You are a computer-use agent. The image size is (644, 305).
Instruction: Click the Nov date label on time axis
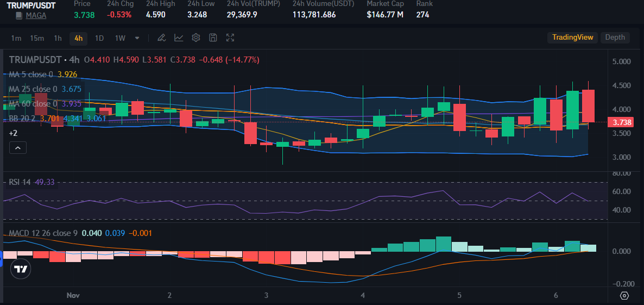pos(73,295)
